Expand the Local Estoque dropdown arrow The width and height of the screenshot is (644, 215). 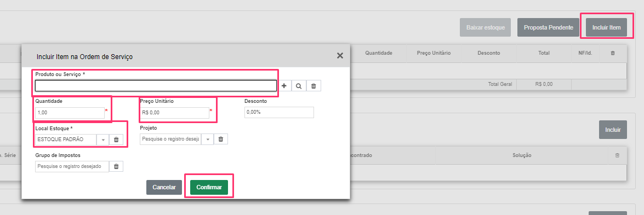tap(102, 140)
